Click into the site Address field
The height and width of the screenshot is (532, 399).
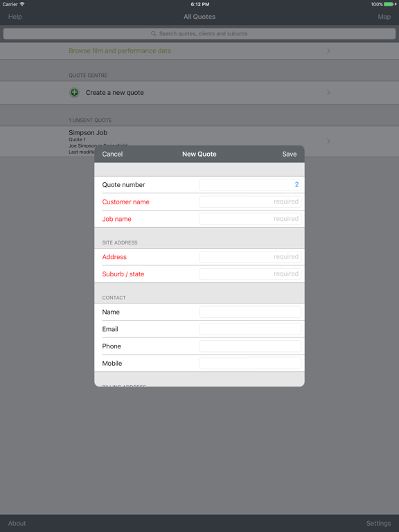250,257
